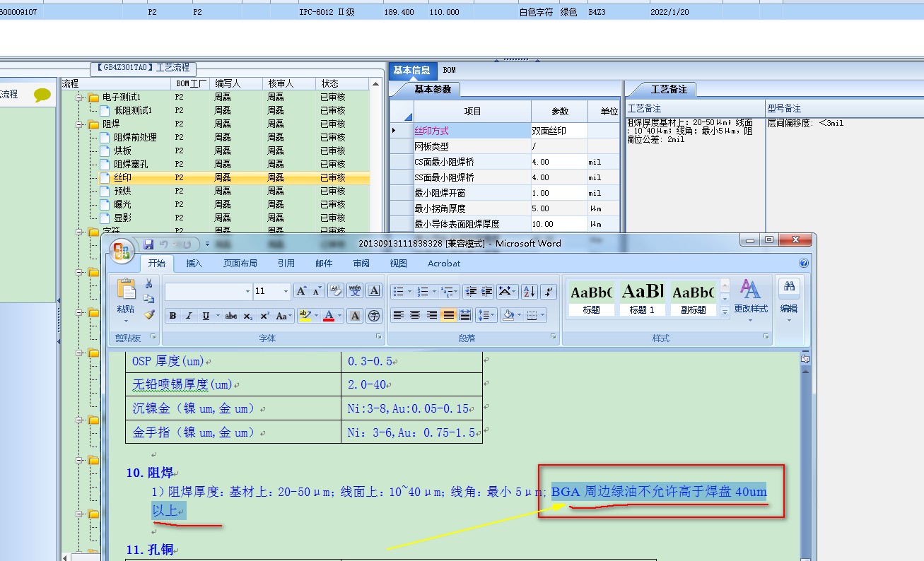Screen dimensions: 924x561
Task: Switch to the 插入 ribbon tab
Action: point(194,264)
